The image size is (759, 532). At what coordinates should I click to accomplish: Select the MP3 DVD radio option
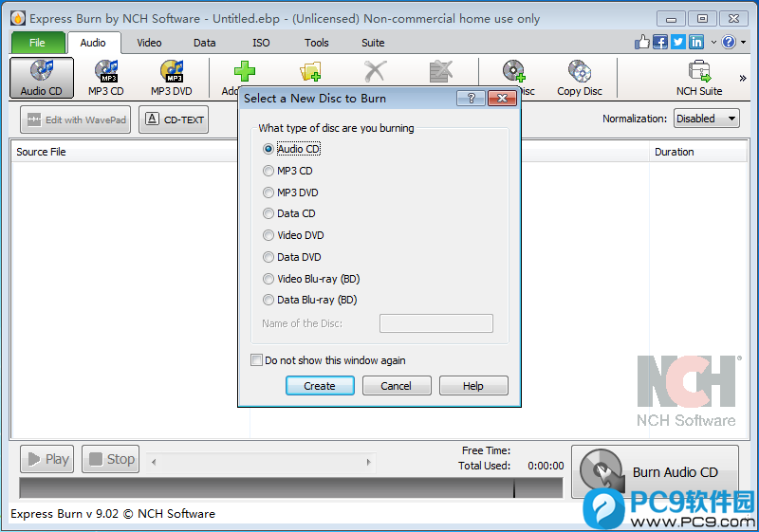(x=268, y=193)
